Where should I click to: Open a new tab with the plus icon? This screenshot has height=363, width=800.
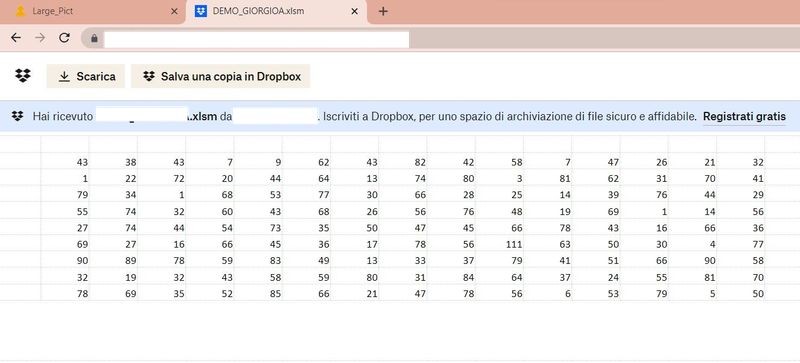click(383, 11)
